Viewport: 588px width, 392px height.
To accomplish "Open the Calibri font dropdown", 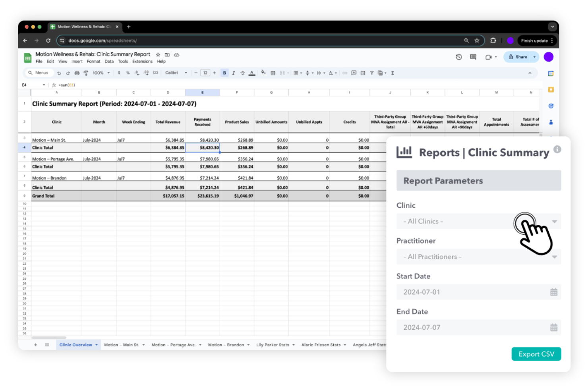I will click(x=176, y=73).
